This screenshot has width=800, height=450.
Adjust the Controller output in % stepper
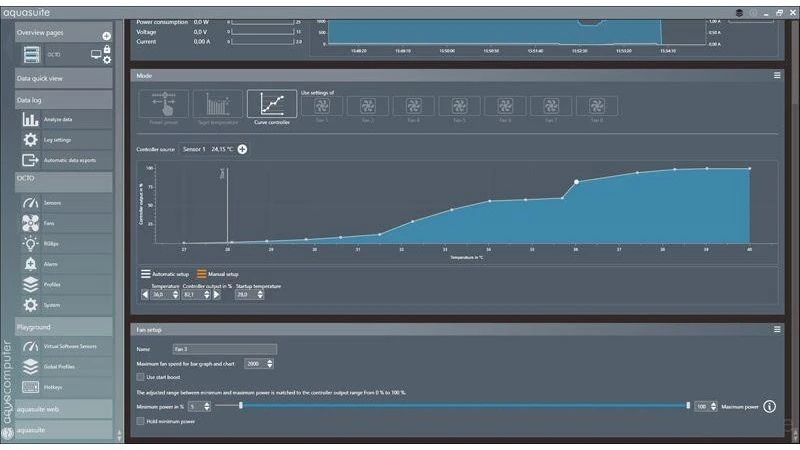click(x=207, y=294)
